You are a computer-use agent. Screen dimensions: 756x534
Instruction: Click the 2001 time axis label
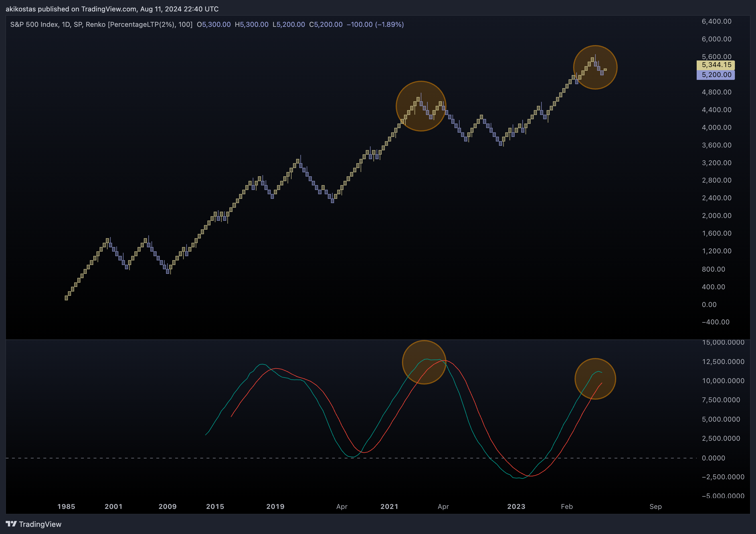[114, 507]
